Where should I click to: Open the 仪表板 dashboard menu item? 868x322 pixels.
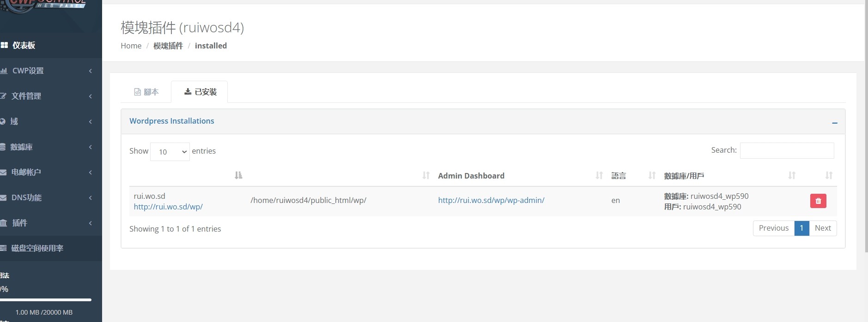(x=51, y=45)
